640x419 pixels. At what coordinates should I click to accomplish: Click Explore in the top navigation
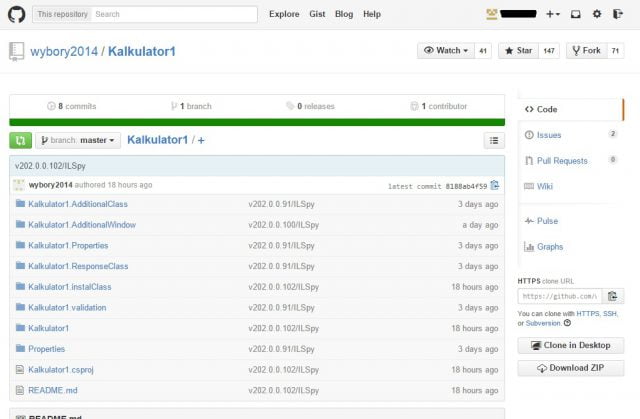(284, 14)
